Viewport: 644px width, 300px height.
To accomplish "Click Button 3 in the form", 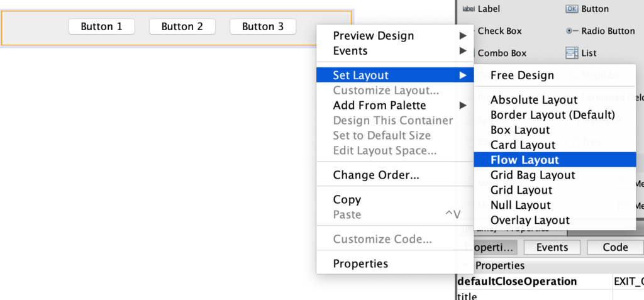I will click(x=263, y=26).
